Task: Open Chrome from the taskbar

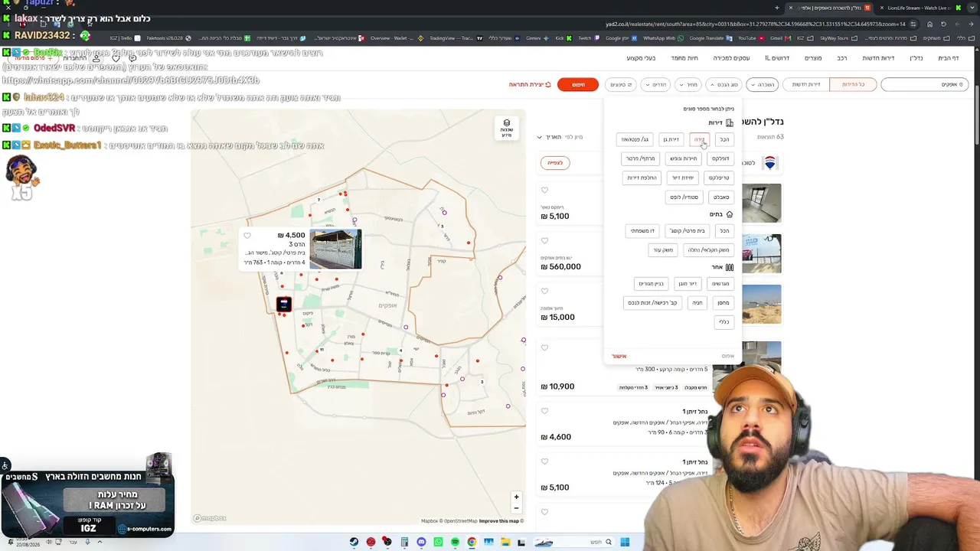Action: click(x=472, y=543)
